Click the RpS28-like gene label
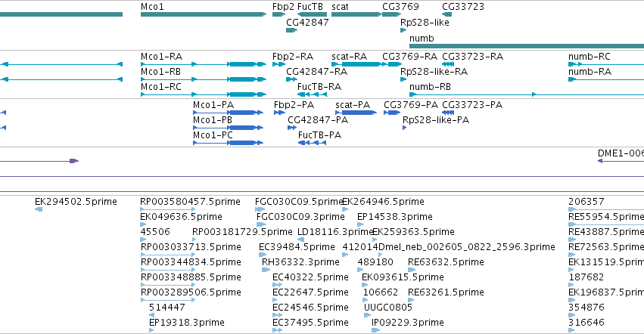The width and height of the screenshot is (644, 334). [425, 23]
